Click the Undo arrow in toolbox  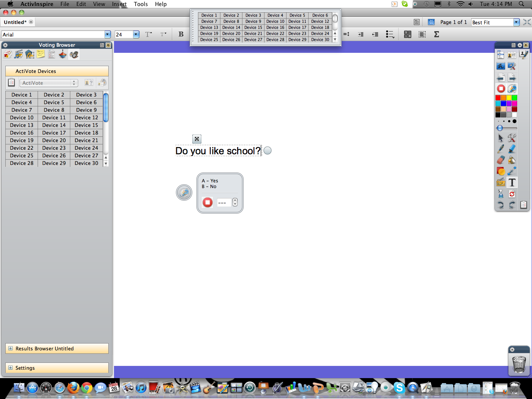(501, 205)
